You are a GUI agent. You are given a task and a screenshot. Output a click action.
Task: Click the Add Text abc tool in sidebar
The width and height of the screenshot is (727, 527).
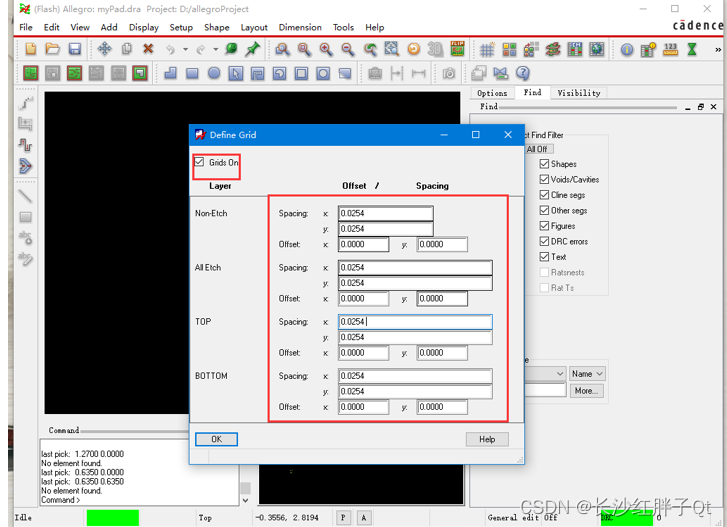click(26, 237)
